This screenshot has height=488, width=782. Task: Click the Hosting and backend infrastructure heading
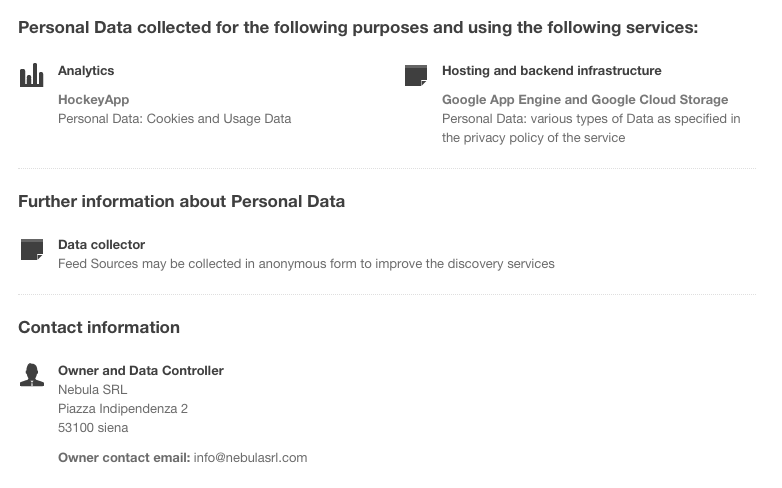click(552, 71)
